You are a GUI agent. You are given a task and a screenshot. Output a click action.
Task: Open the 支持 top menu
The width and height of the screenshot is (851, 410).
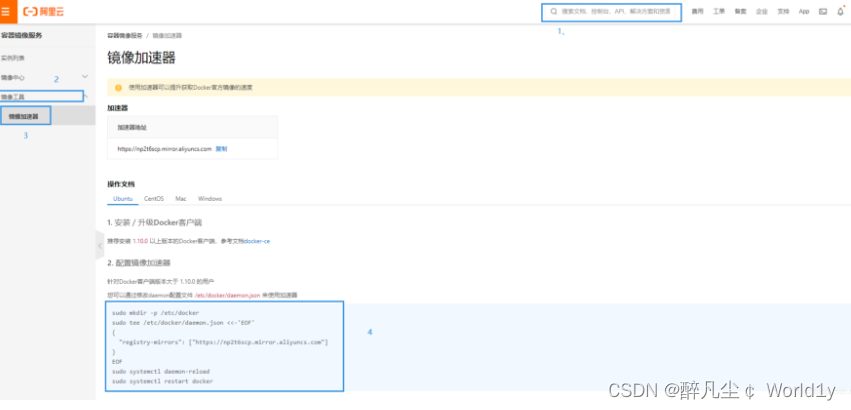tap(783, 11)
